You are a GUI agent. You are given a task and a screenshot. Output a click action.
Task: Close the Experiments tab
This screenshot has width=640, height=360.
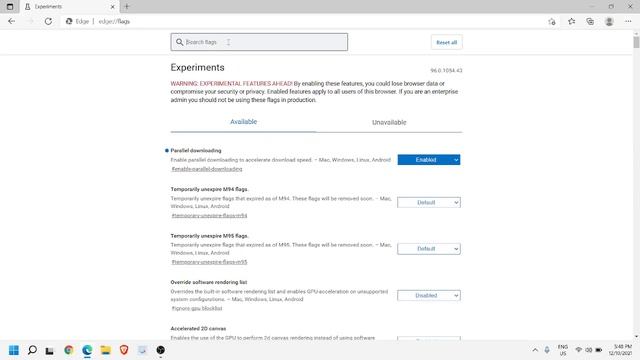[x=113, y=7]
